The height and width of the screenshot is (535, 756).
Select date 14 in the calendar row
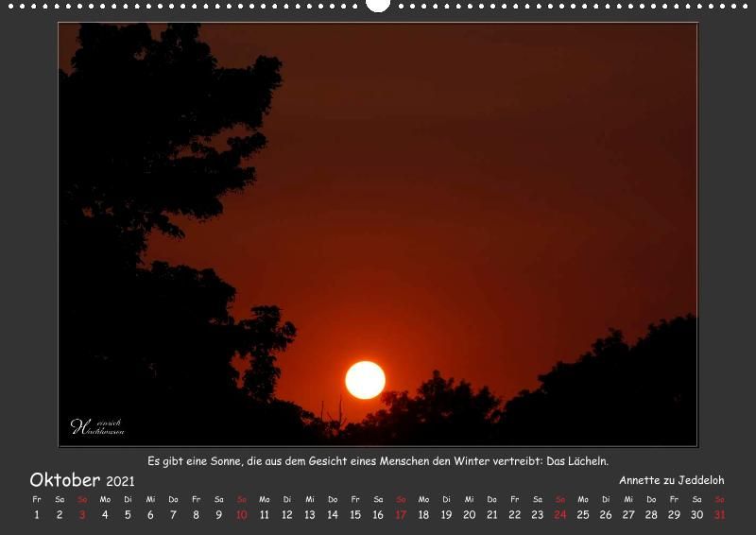[x=333, y=515]
